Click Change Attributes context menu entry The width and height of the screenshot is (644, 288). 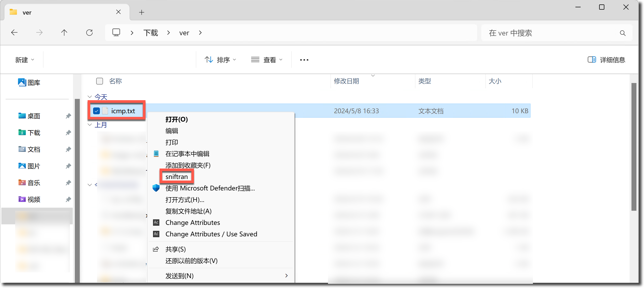click(x=192, y=223)
